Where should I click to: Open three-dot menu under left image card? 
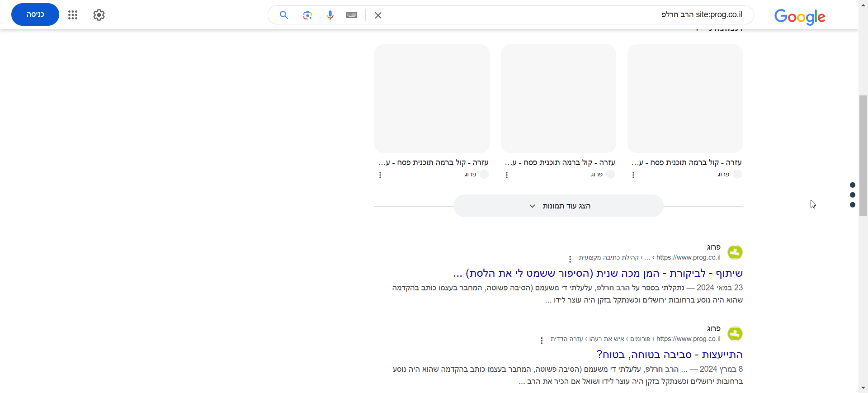tap(380, 175)
